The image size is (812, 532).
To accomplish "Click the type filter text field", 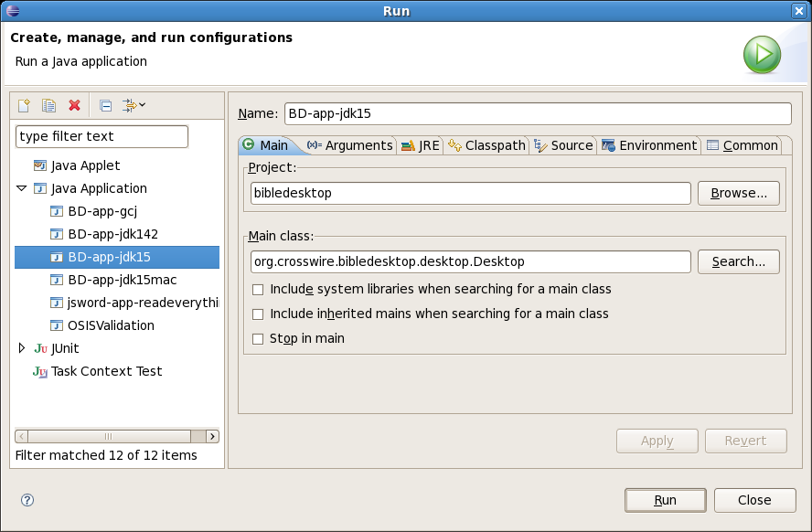I will pos(101,136).
